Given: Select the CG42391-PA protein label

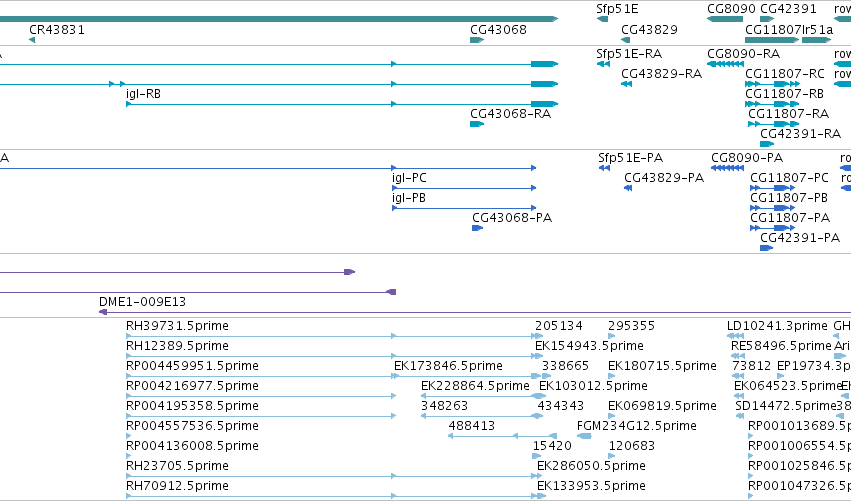Looking at the screenshot, I should 800,238.
